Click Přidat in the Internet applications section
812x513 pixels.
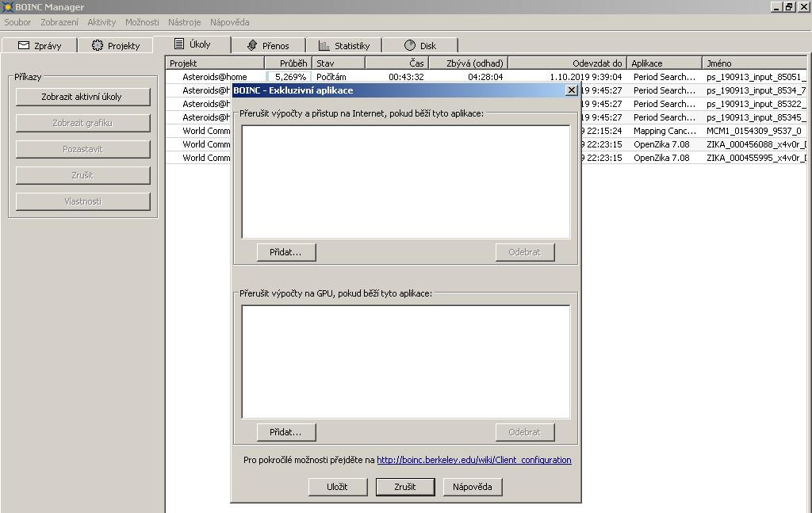[x=285, y=252]
